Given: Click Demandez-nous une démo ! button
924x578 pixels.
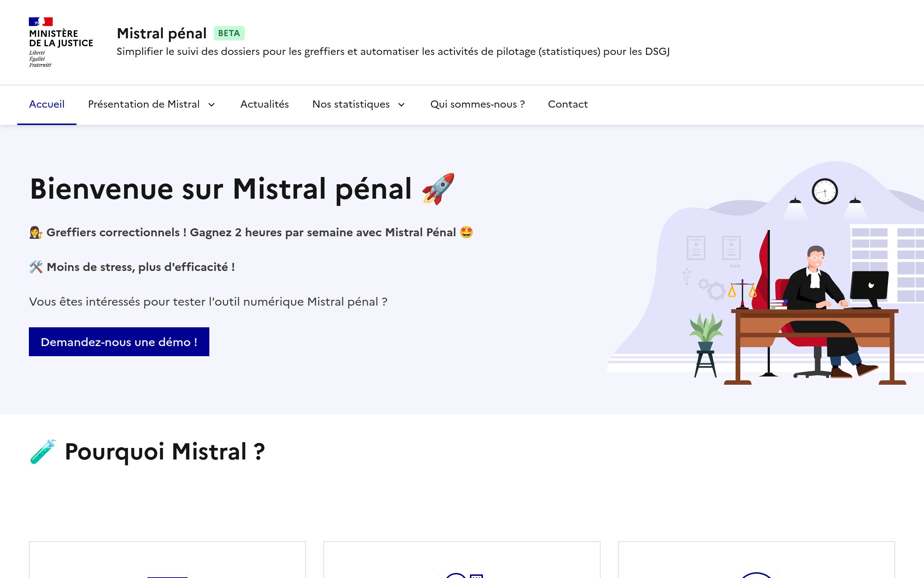Looking at the screenshot, I should (x=119, y=342).
